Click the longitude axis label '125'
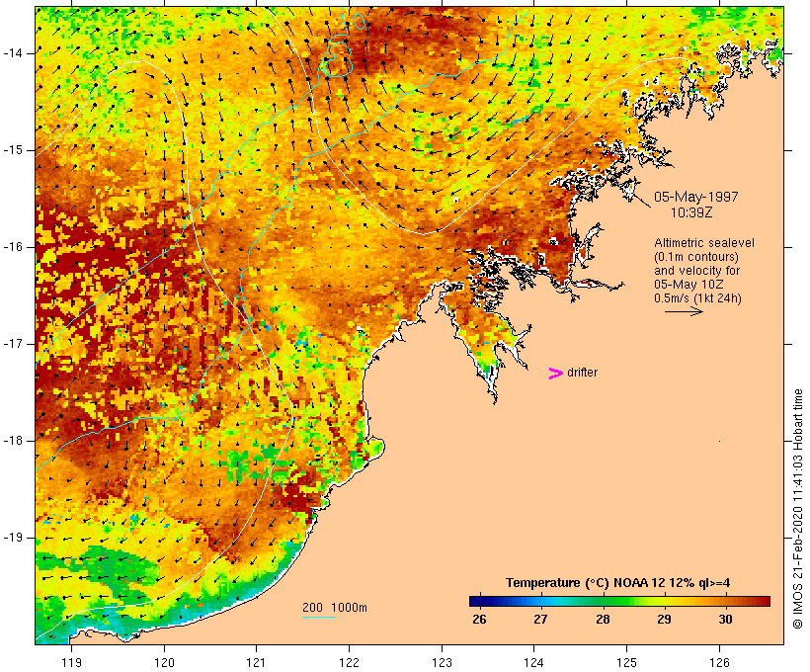The image size is (810, 672). pyautogui.click(x=626, y=663)
